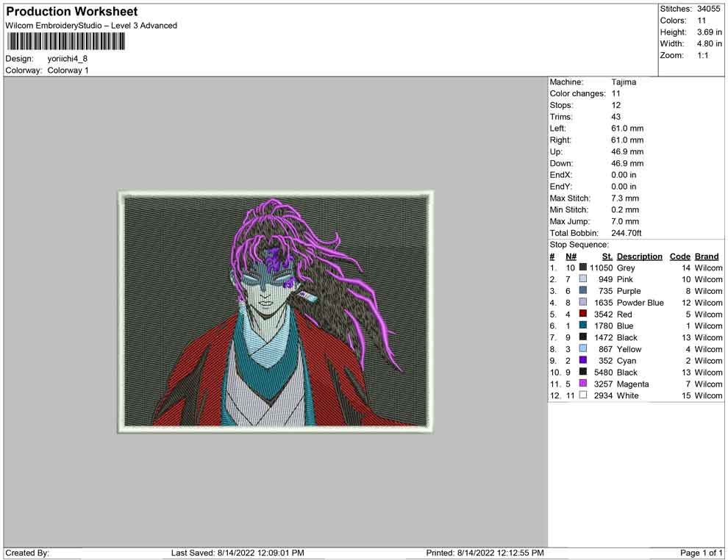This screenshot has height=560, width=728.
Task: Click the Grey color swatch in stop 1
Action: coord(582,268)
